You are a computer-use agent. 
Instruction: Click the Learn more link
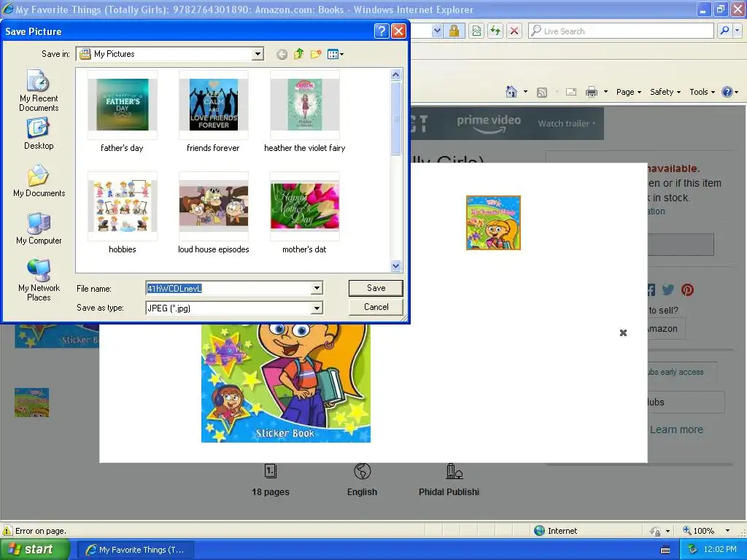pos(676,429)
